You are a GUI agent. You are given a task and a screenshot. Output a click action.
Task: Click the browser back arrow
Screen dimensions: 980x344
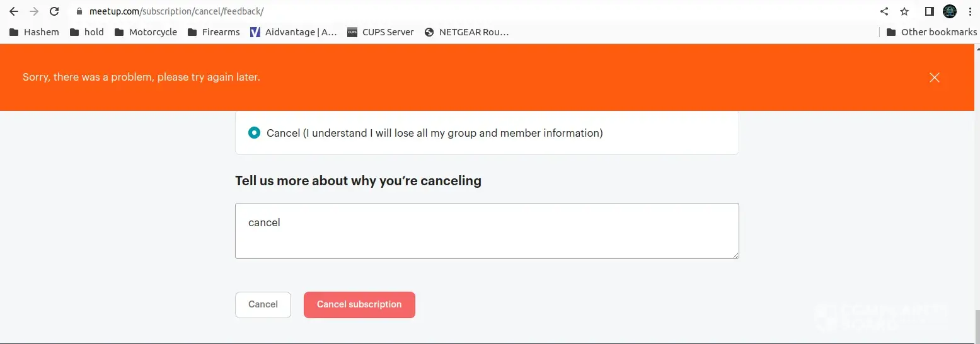tap(14, 11)
